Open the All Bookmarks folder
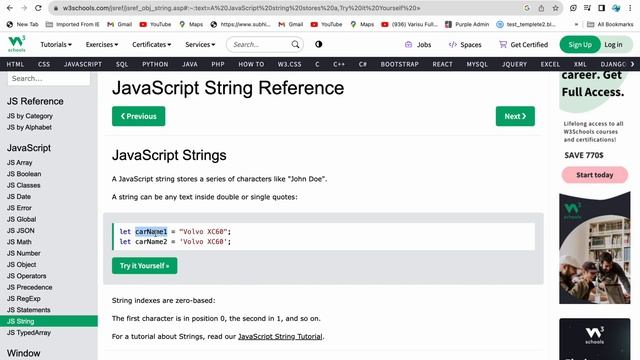This screenshot has width=640, height=360. 610,24
